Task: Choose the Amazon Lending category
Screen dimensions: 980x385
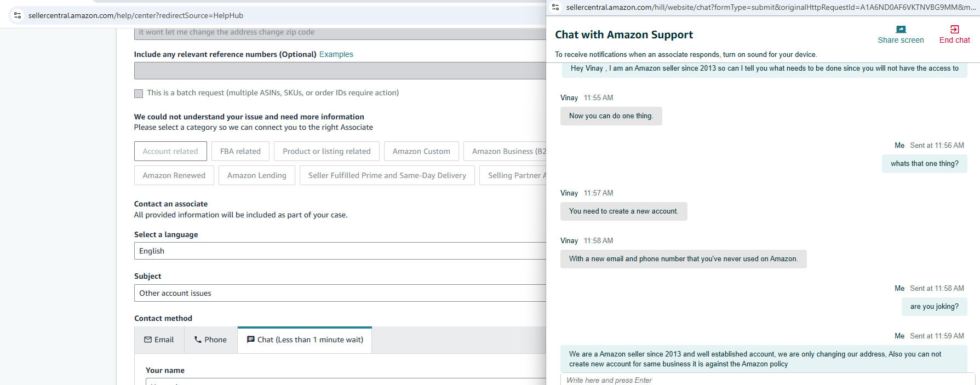Action: point(257,175)
